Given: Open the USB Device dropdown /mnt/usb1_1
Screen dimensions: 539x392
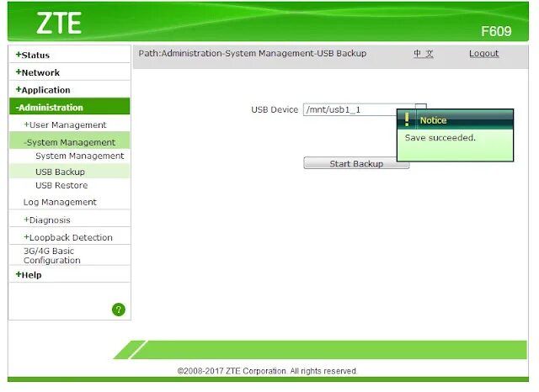Looking at the screenshot, I should click(x=365, y=109).
